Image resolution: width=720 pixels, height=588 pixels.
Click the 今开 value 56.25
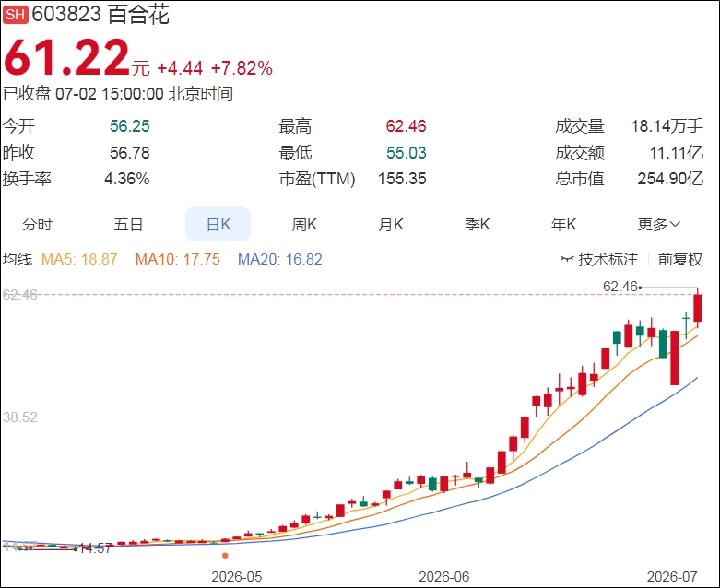coord(130,126)
